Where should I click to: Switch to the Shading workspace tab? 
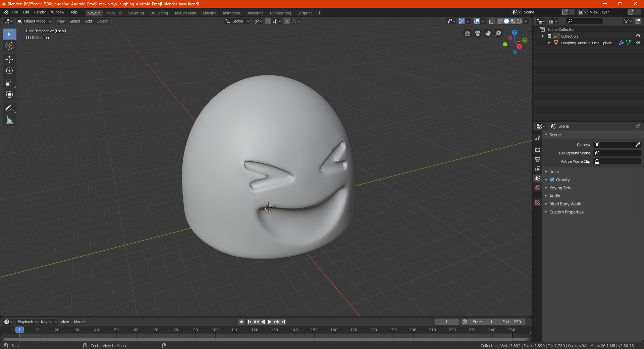click(209, 13)
